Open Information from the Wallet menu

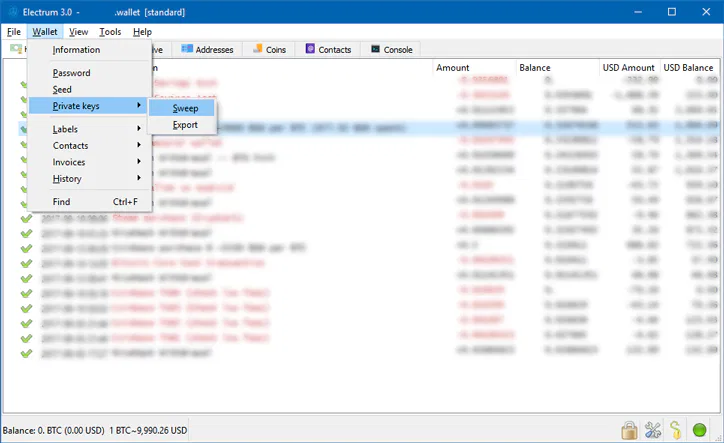pyautogui.click(x=77, y=50)
